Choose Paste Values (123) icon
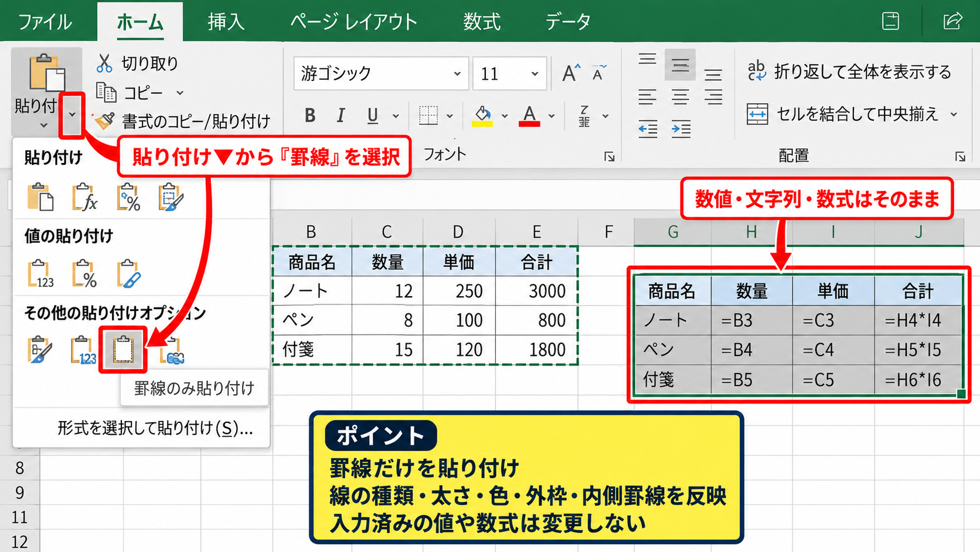 (40, 273)
